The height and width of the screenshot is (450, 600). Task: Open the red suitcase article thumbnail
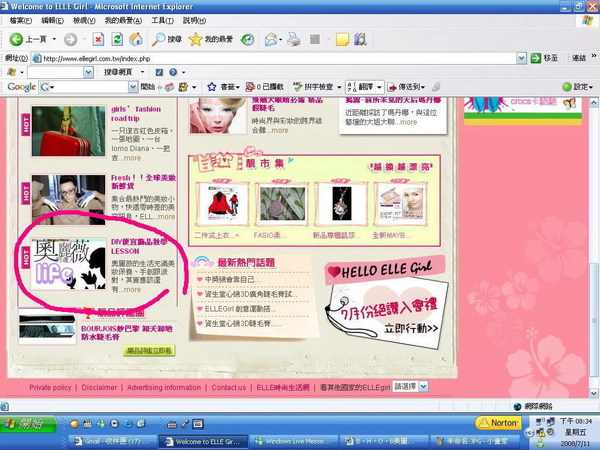(68, 131)
